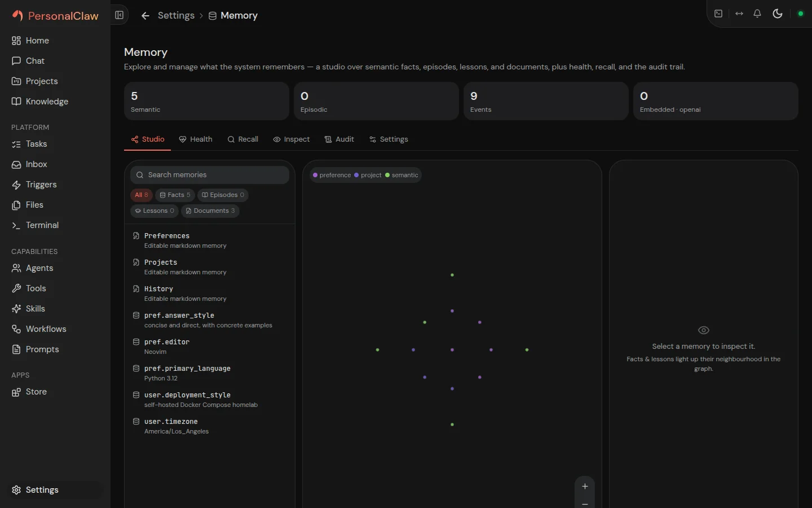Open the Store app
Image resolution: width=812 pixels, height=508 pixels.
tap(55, 392)
